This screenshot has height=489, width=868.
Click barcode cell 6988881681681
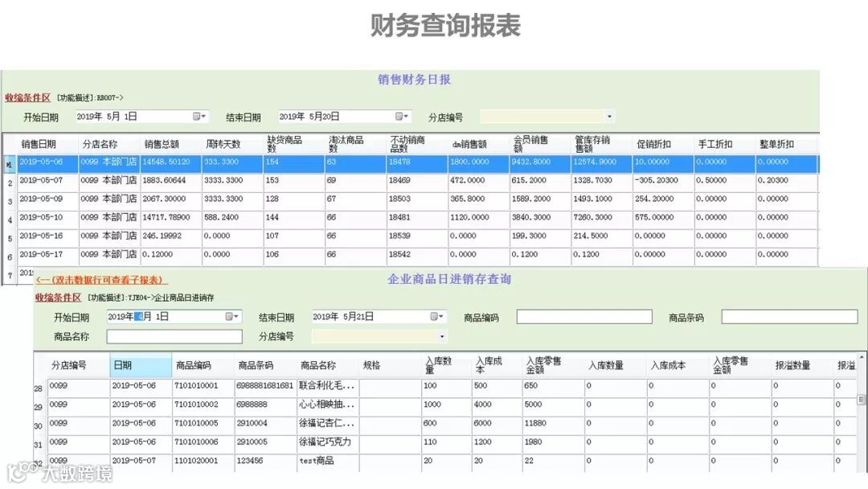[x=265, y=387]
